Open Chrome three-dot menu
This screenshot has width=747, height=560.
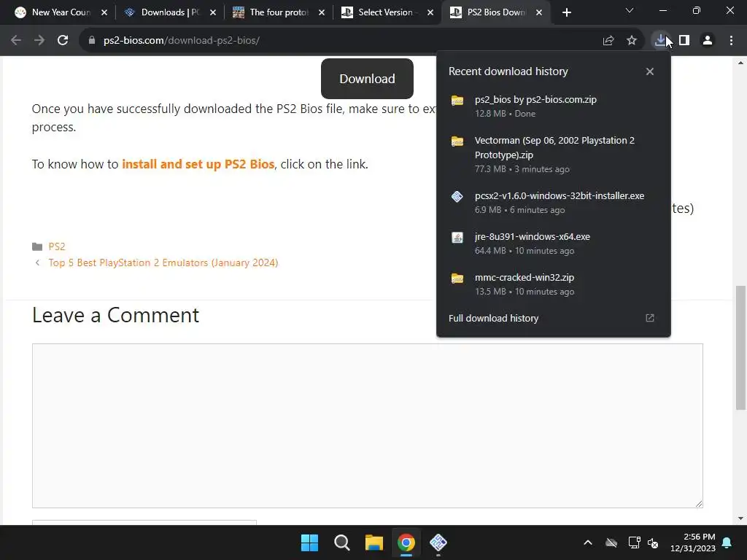pyautogui.click(x=731, y=41)
